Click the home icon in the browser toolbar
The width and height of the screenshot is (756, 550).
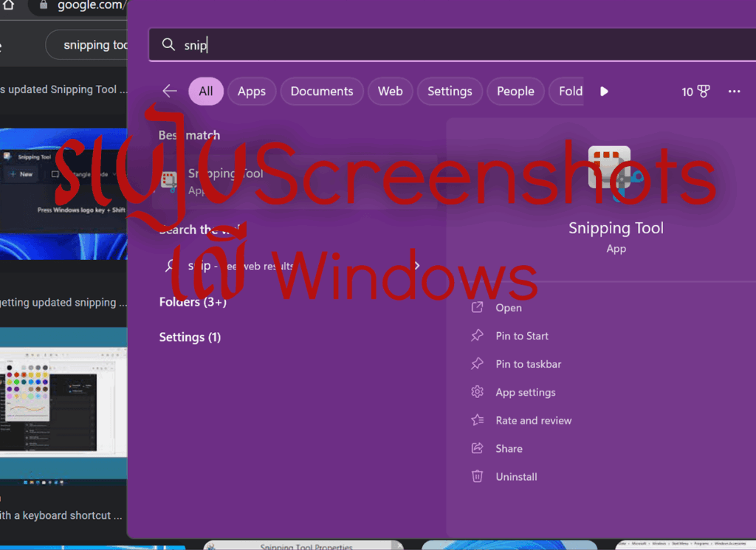pyautogui.click(x=7, y=5)
